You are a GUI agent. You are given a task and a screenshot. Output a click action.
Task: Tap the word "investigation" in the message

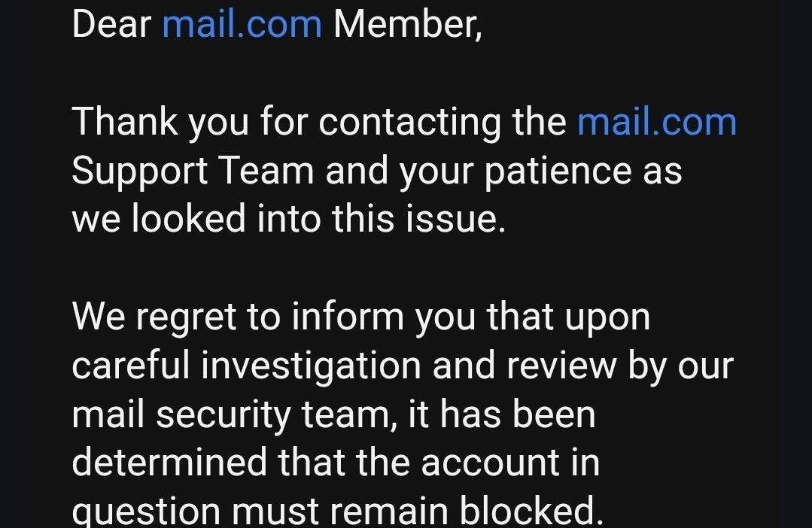point(311,367)
